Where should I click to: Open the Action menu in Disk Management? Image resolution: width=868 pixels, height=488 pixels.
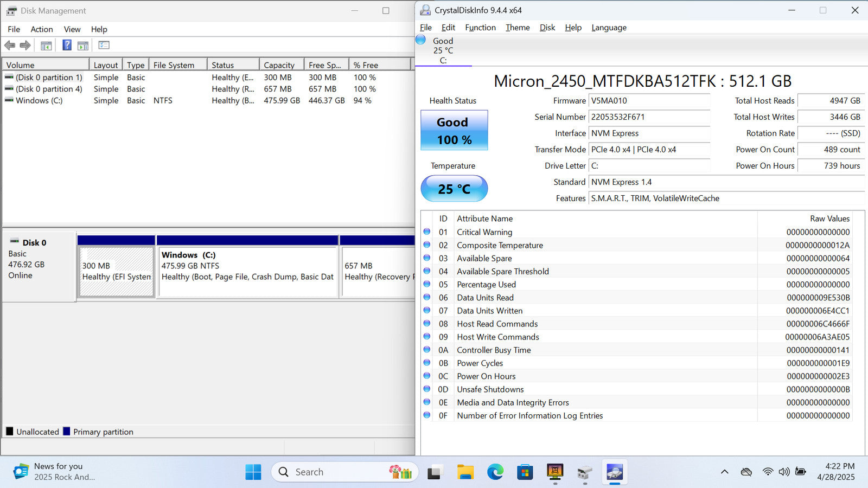[42, 29]
